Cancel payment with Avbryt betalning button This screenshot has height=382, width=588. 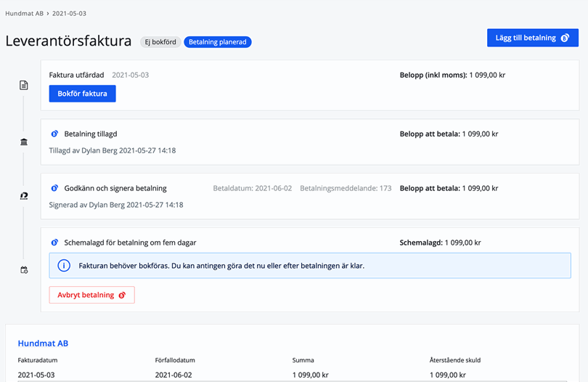pyautogui.click(x=91, y=295)
